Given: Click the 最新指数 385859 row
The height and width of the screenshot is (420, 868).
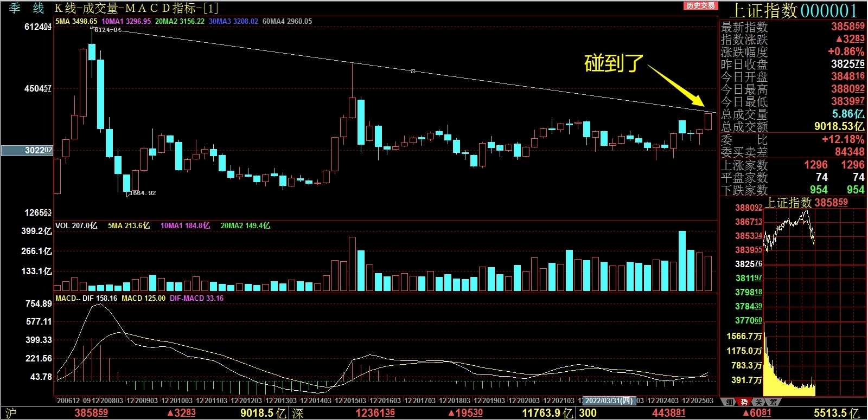Looking at the screenshot, I should (793, 27).
